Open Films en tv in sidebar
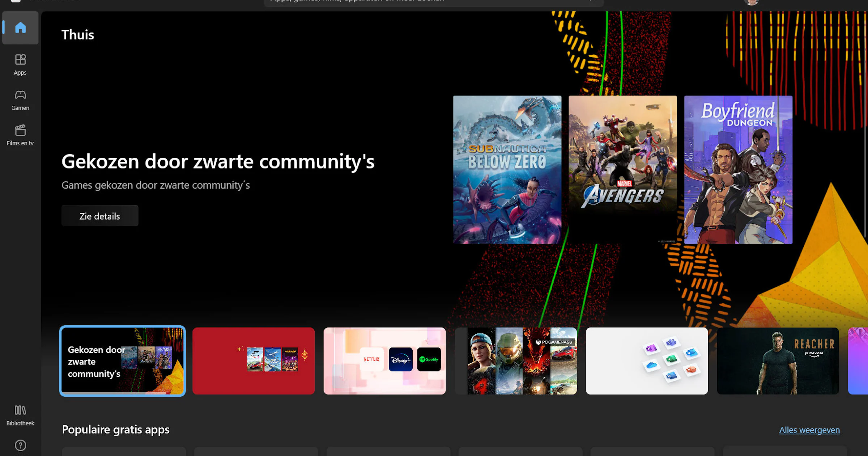Screen dimensions: 868x456 click(20, 135)
